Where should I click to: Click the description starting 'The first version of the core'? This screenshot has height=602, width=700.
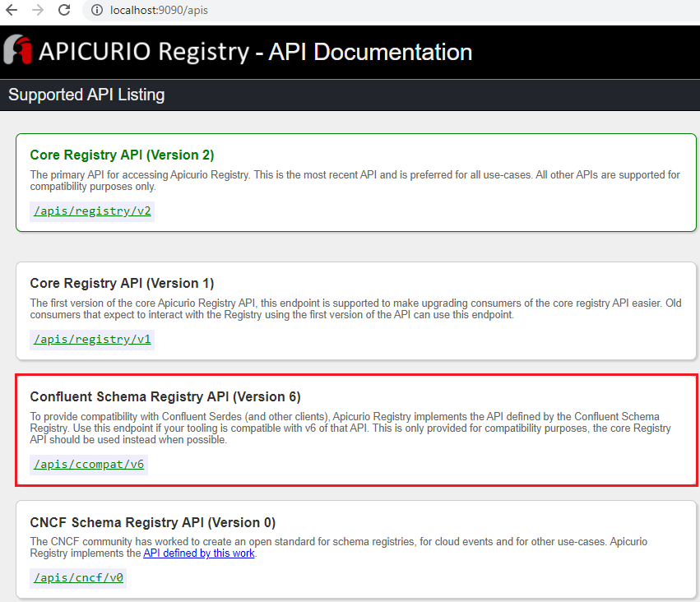click(356, 308)
